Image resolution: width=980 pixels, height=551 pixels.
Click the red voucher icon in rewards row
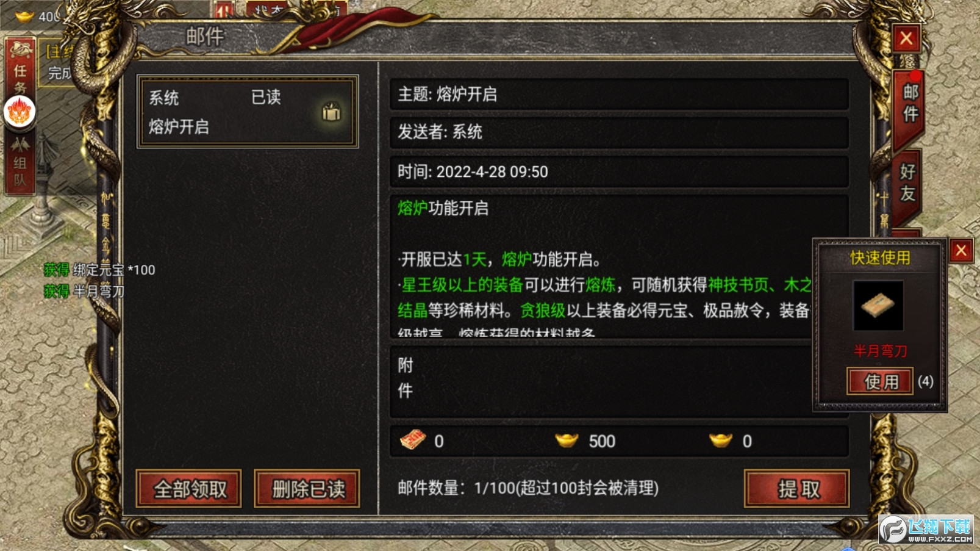coord(413,440)
